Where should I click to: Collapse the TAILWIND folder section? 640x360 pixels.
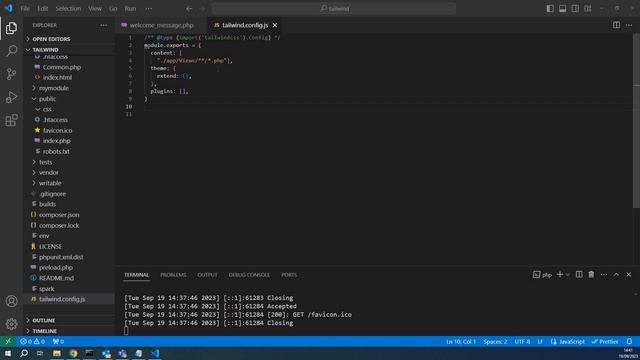point(69,50)
